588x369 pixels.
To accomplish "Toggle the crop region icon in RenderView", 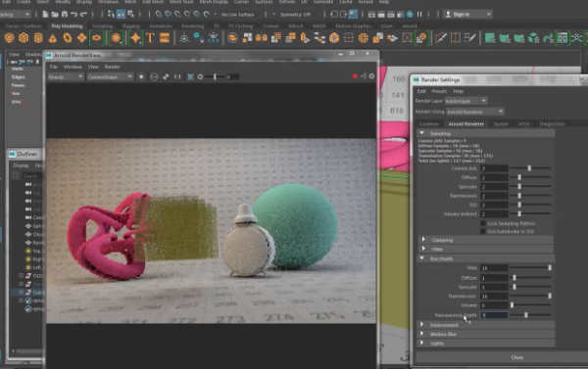I will [190, 76].
